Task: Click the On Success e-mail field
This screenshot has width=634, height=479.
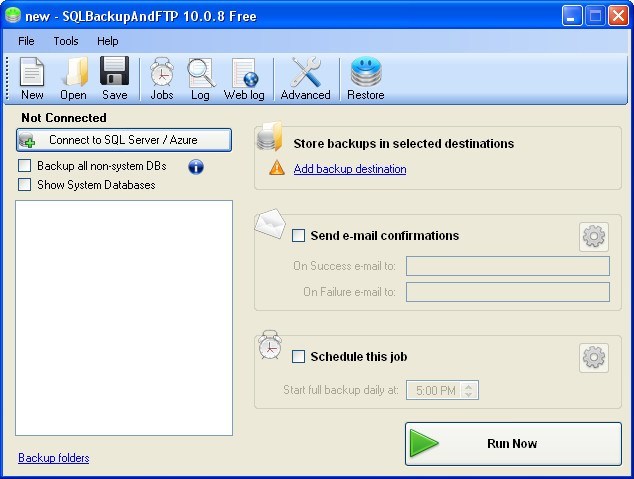Action: (x=508, y=266)
